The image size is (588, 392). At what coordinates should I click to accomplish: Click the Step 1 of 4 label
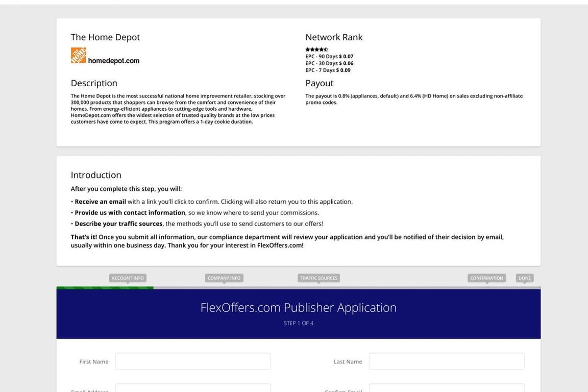[x=298, y=323]
